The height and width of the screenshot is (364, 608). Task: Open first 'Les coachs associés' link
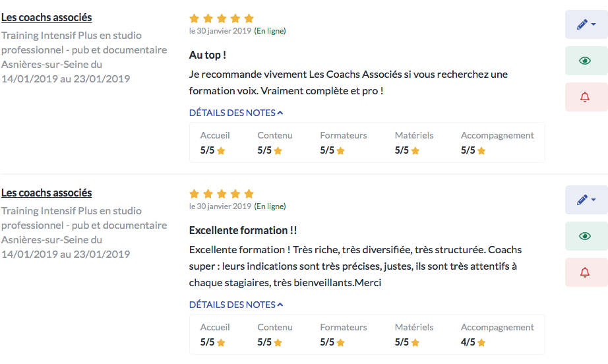coord(47,17)
